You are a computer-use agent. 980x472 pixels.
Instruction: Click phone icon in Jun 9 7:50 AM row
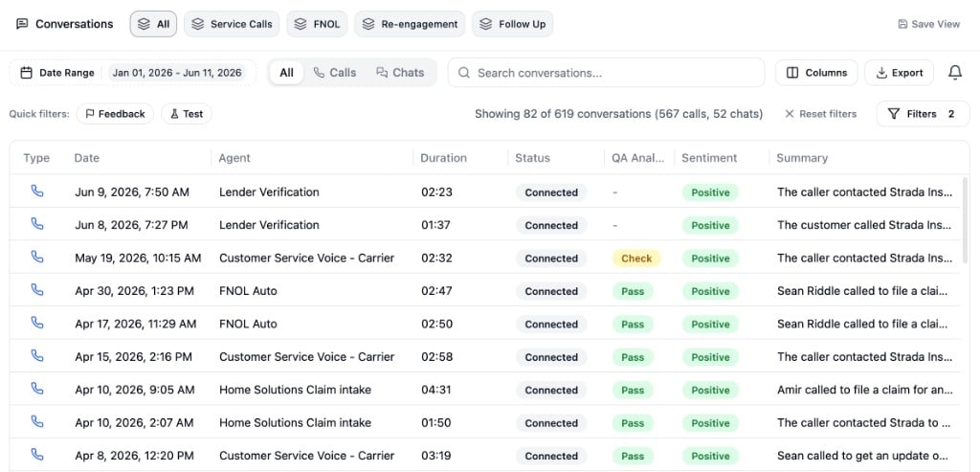(37, 191)
